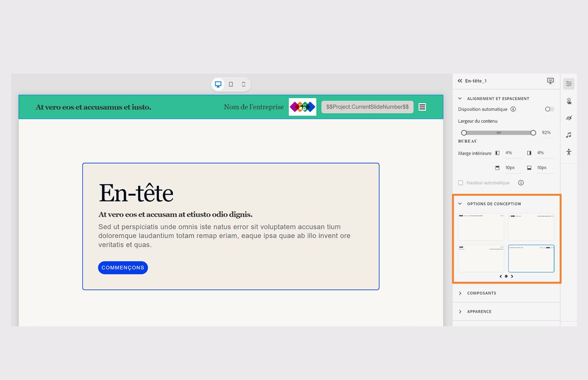The image size is (588, 380).
Task: Expand the Composants section
Action: click(x=460, y=293)
